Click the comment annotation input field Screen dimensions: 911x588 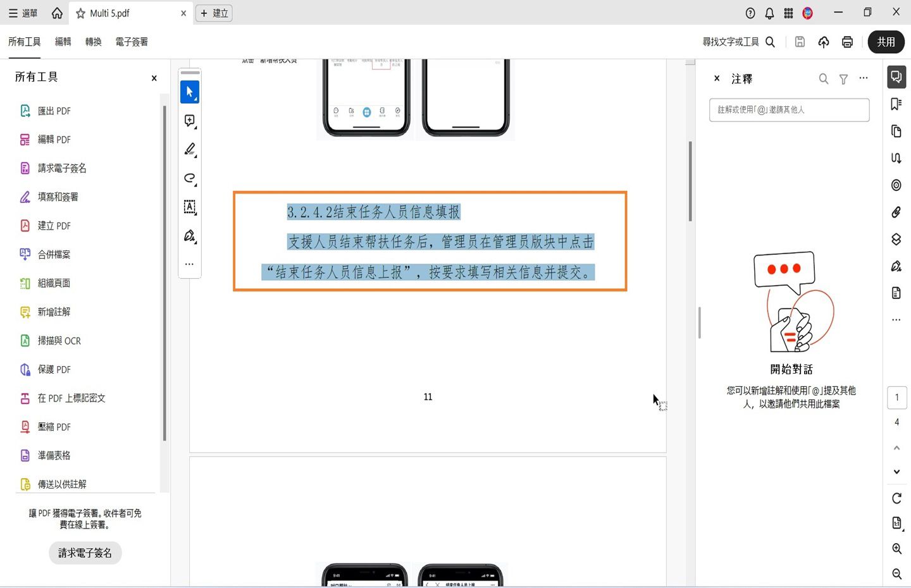point(789,109)
